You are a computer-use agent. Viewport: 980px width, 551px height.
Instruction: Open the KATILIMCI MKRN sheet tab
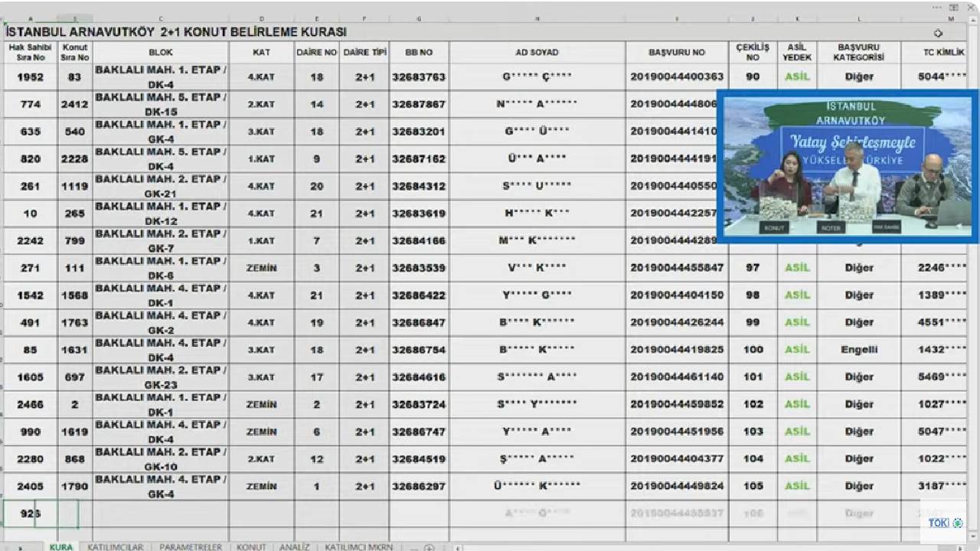(x=359, y=547)
